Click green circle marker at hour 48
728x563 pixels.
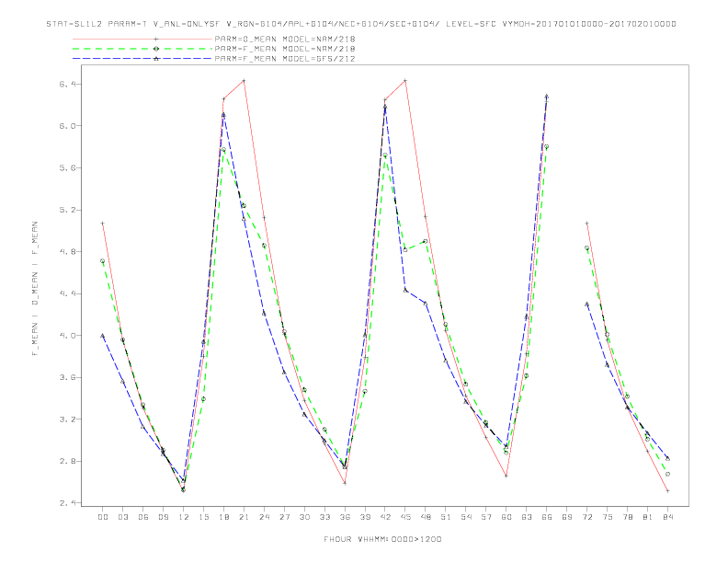tap(426, 241)
